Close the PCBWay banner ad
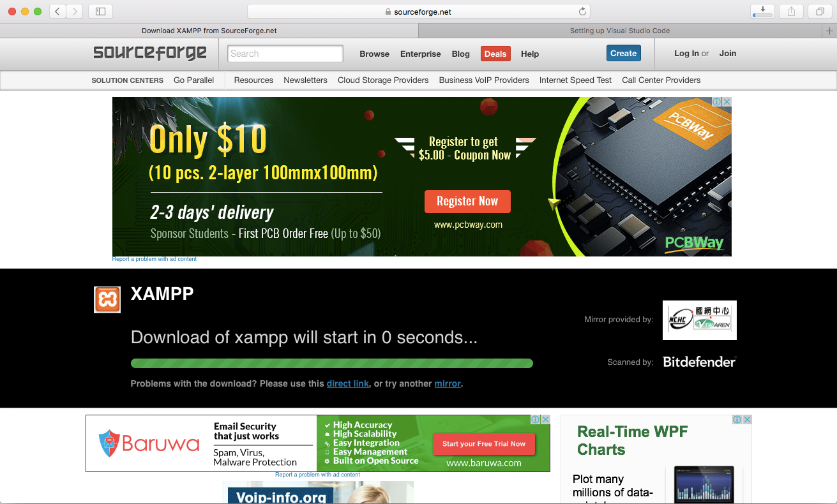 pos(726,102)
